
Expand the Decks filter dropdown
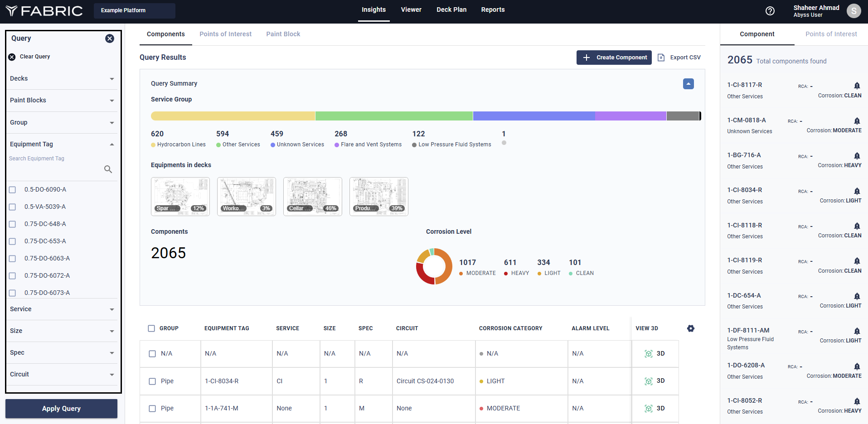pos(62,79)
